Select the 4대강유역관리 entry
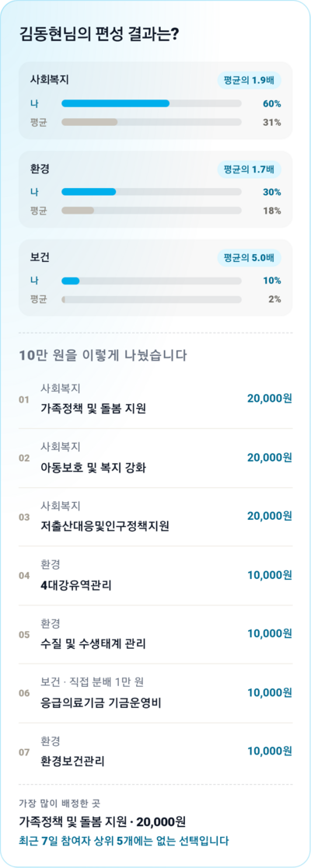 [155, 576]
